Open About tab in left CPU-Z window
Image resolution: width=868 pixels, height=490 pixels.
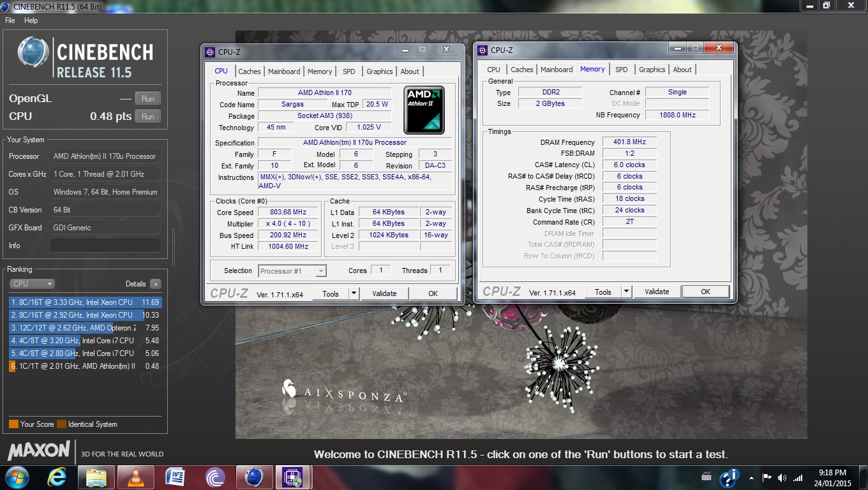tap(410, 71)
